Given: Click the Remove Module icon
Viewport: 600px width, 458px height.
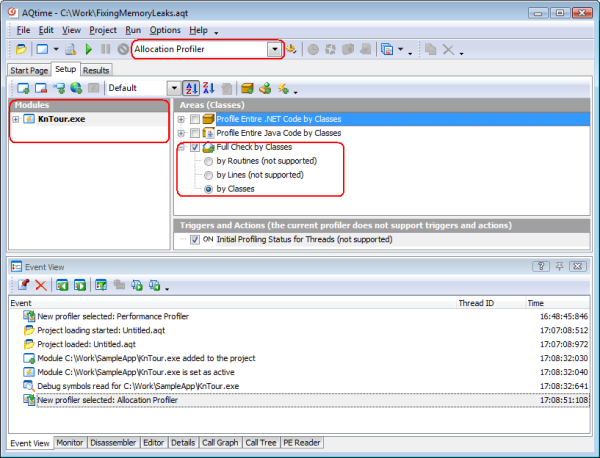Looking at the screenshot, I should coord(41,88).
